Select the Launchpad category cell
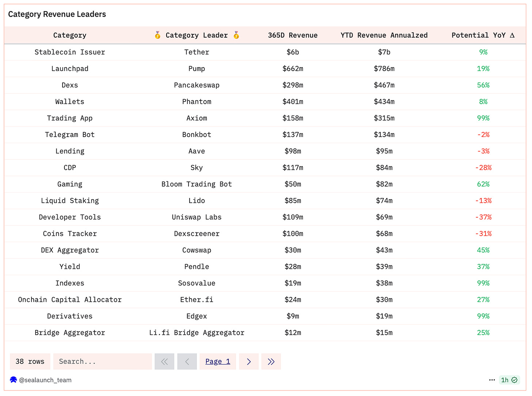Image resolution: width=532 pixels, height=396 pixels. click(70, 69)
